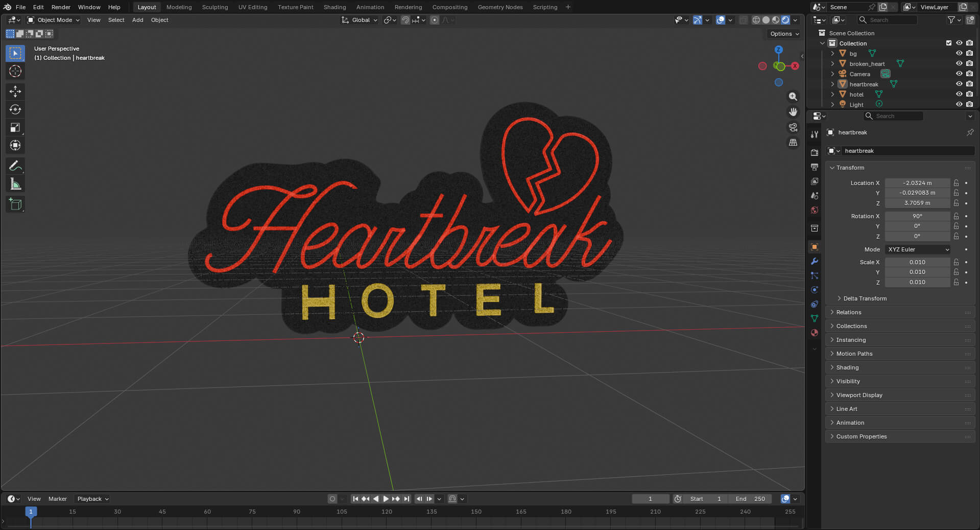The image size is (980, 530).
Task: Select the Cursor tool in left toolbar
Action: point(15,71)
